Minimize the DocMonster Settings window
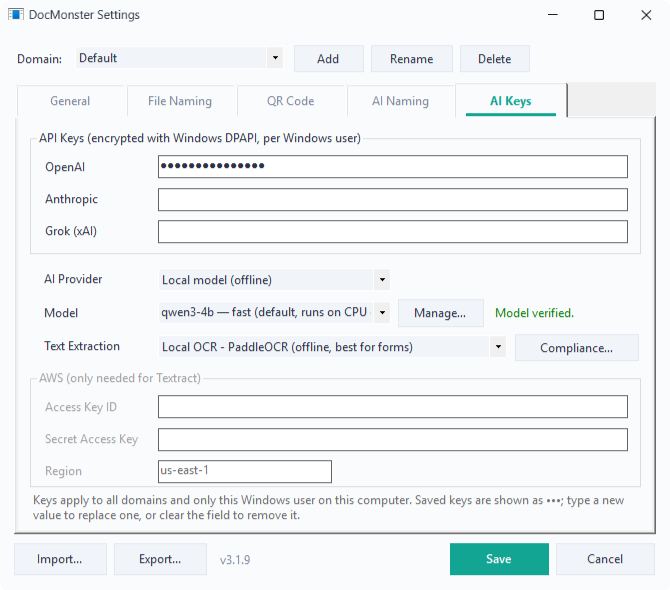The width and height of the screenshot is (670, 590). pos(553,15)
